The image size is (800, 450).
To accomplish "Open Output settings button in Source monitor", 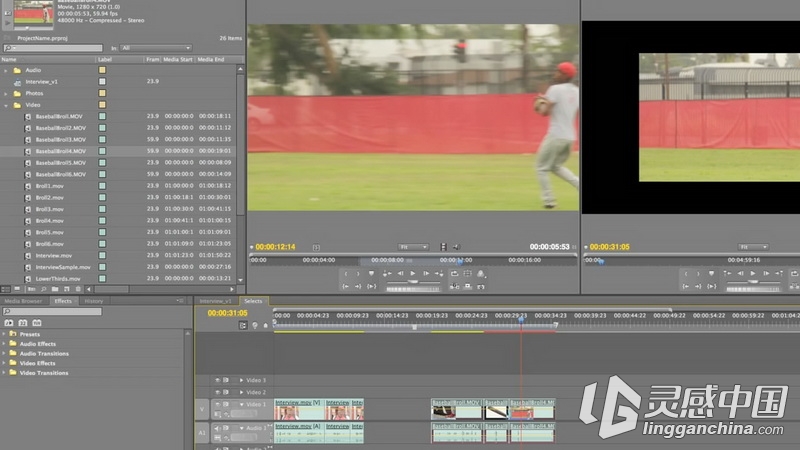I will coord(481,274).
